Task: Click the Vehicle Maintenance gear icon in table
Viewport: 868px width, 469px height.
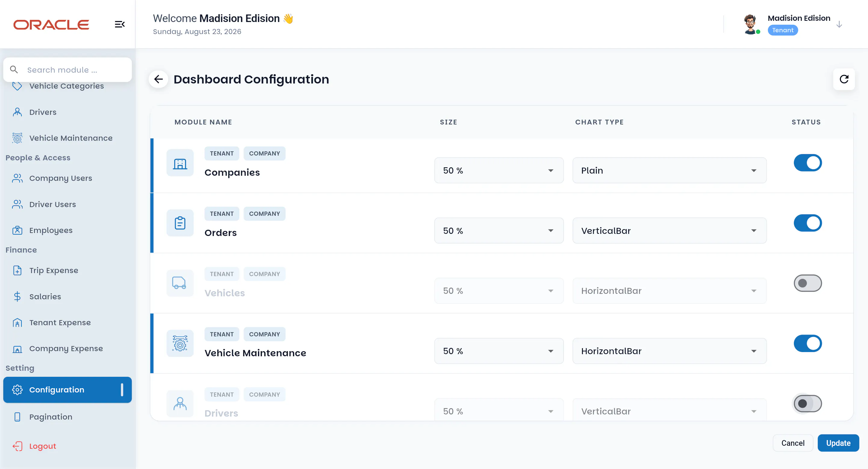Action: pyautogui.click(x=180, y=343)
